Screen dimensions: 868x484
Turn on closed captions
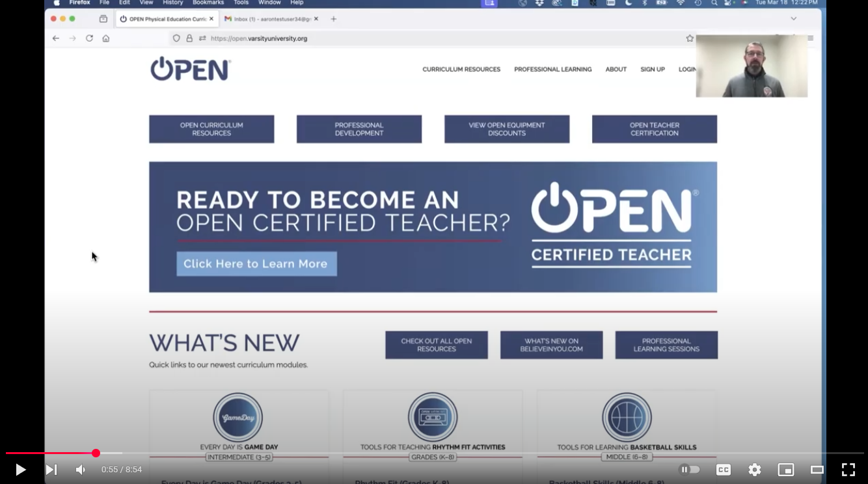(x=724, y=470)
